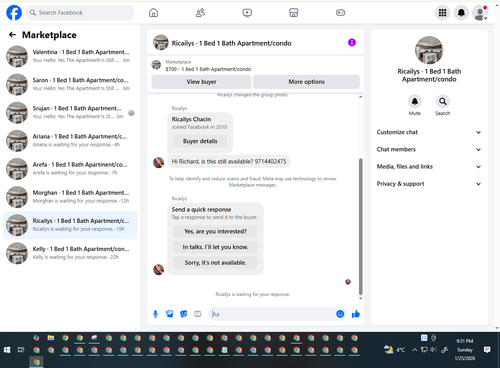Screen dimensions: 500x368
Task: Open the Windows Start button
Action: pyautogui.click(x=7, y=350)
